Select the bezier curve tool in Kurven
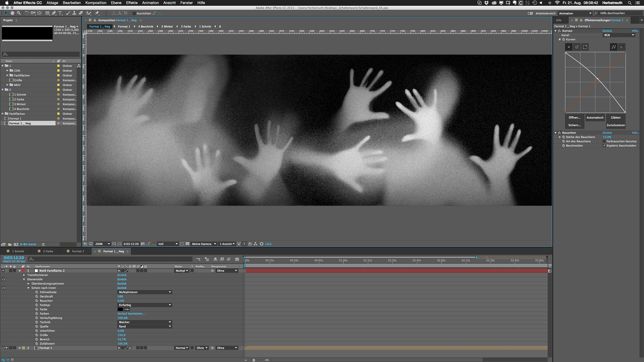 coord(613,47)
